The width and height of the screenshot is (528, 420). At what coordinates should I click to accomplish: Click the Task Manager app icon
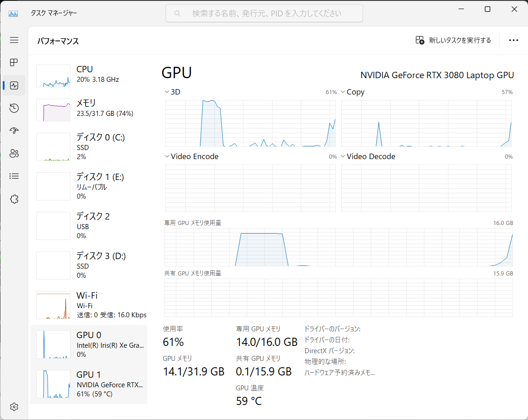(13, 14)
